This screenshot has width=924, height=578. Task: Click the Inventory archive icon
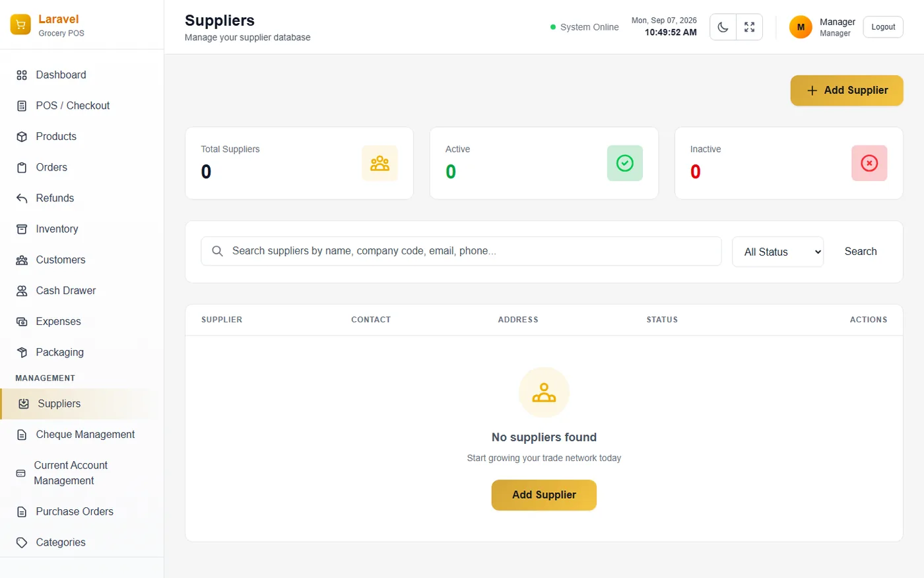click(x=22, y=229)
